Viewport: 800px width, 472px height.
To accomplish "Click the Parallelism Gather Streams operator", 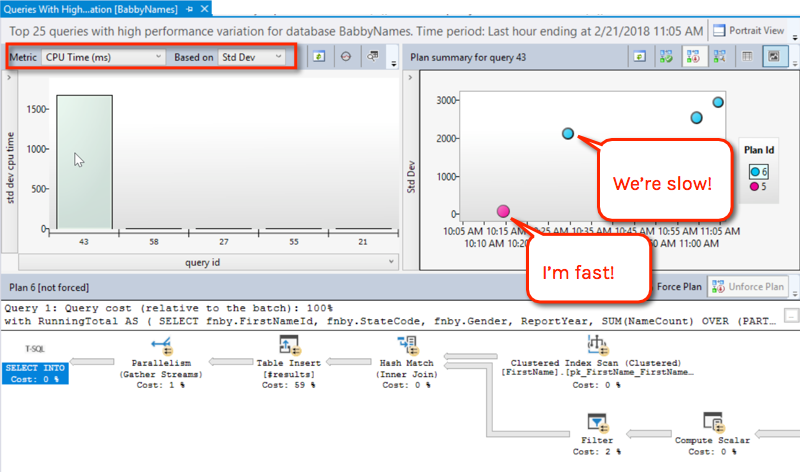I will tap(158, 346).
